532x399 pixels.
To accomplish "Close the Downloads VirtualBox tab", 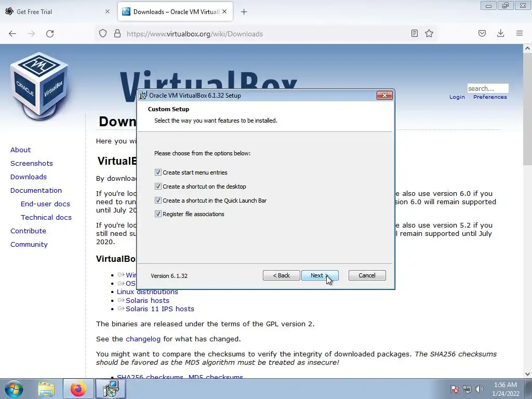I will (224, 11).
